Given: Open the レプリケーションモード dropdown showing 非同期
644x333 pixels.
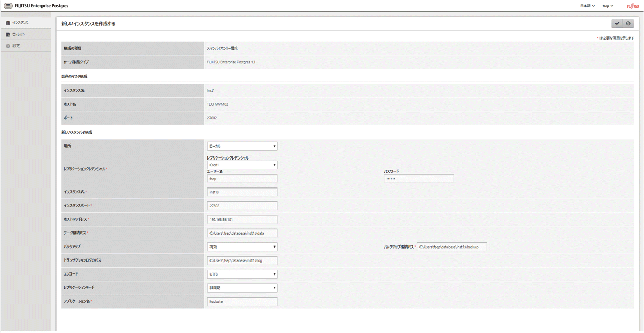Looking at the screenshot, I should tap(242, 288).
